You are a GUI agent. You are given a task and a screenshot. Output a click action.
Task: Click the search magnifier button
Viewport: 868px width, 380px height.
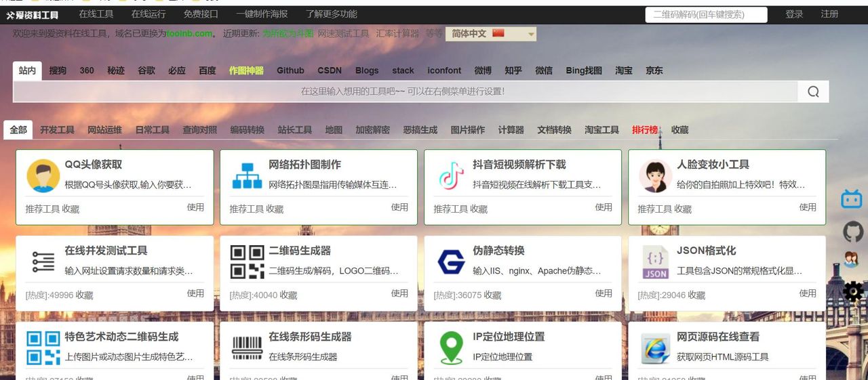coord(813,91)
